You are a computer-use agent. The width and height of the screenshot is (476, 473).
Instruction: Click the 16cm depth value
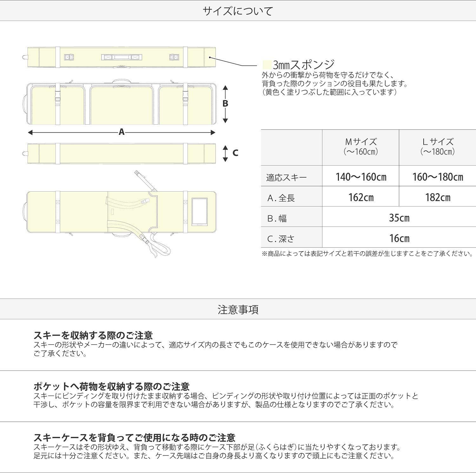tap(399, 238)
